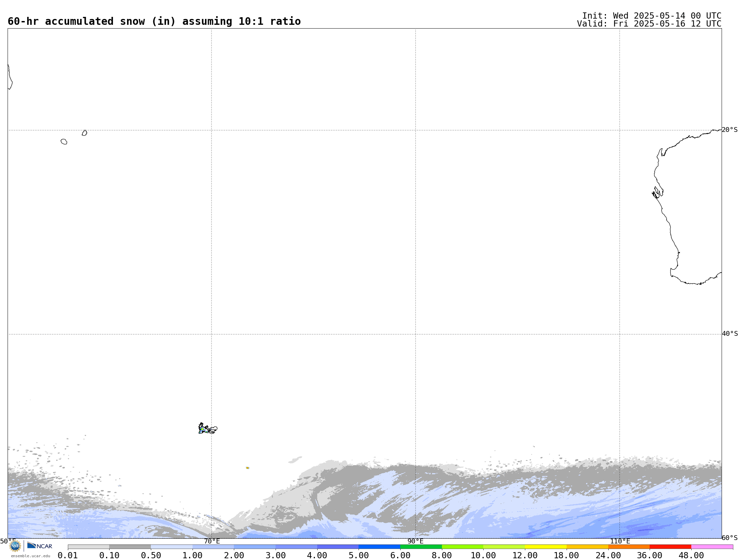744x560 pixels.
Task: Click the 20°S latitude label
Action: pyautogui.click(x=730, y=130)
